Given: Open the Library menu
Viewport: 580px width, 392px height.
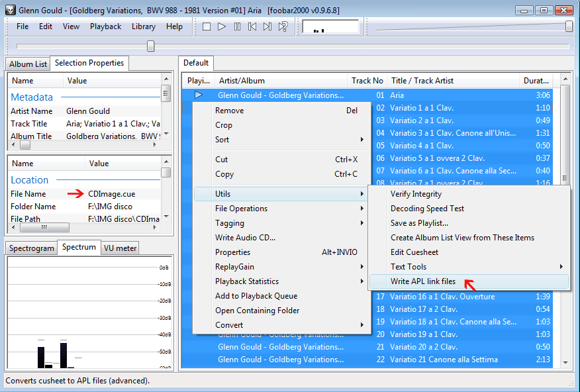Looking at the screenshot, I should tap(144, 26).
